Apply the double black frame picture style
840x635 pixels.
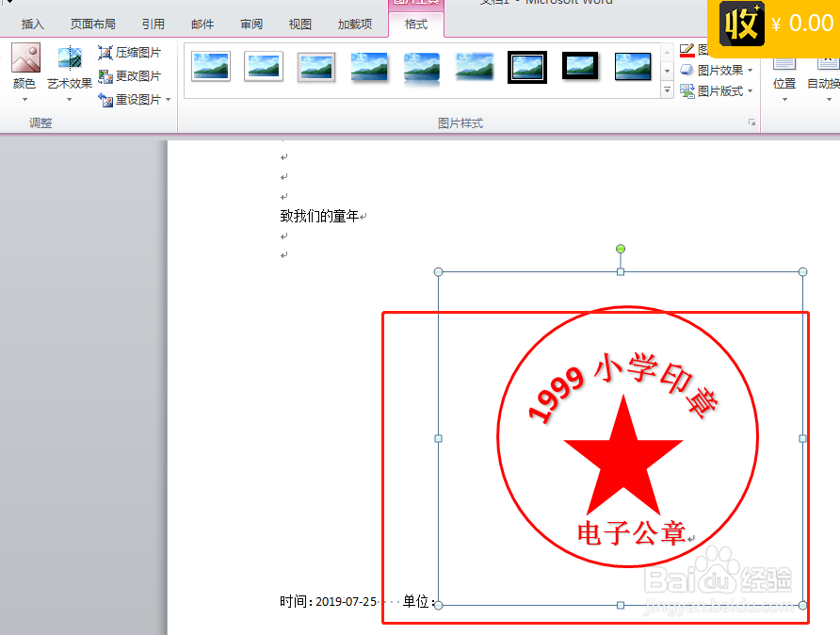point(527,68)
